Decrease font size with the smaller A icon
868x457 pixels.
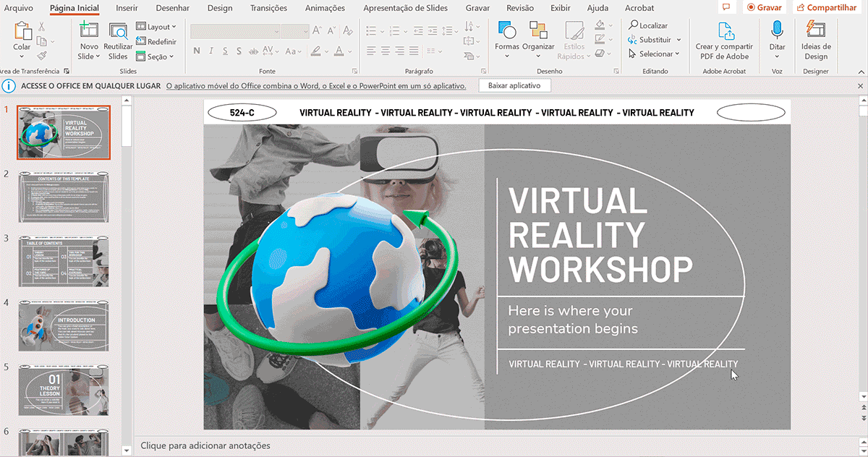tap(331, 31)
